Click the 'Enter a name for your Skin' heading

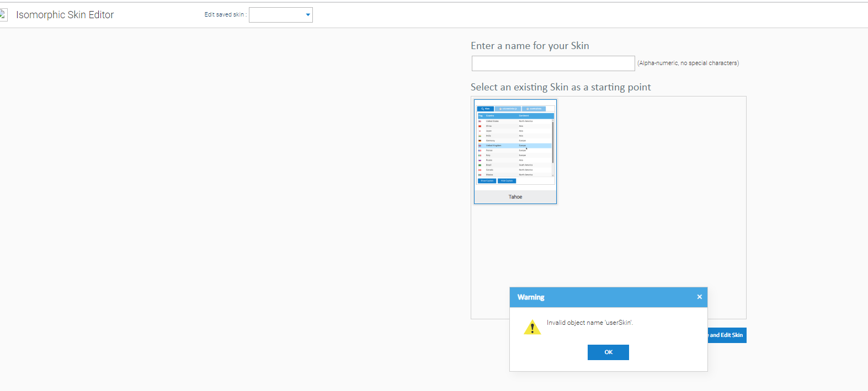pyautogui.click(x=530, y=46)
